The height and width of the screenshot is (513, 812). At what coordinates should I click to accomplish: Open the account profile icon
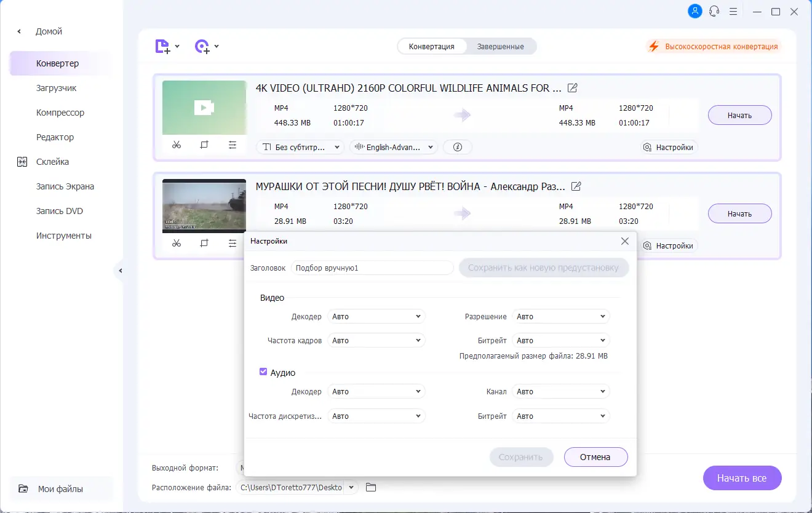[x=695, y=11]
